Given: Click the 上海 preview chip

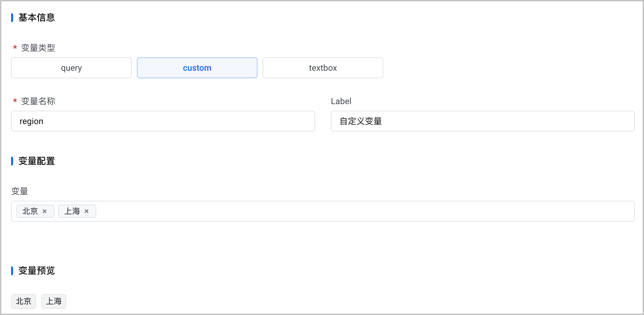Looking at the screenshot, I should tap(54, 301).
